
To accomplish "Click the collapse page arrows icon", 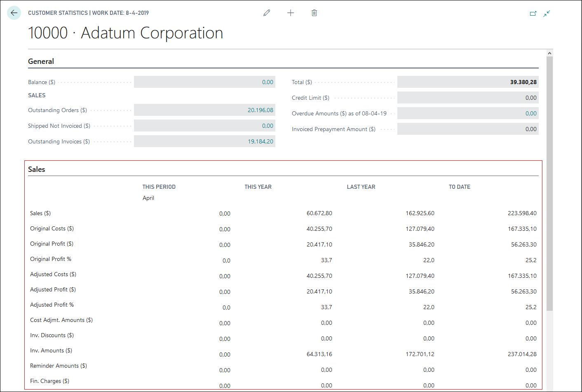I will point(547,14).
